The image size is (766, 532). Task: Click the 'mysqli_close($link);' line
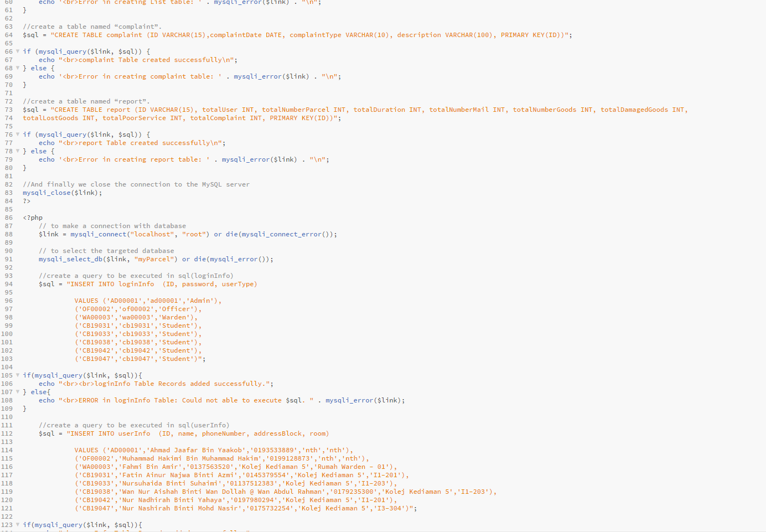[63, 193]
